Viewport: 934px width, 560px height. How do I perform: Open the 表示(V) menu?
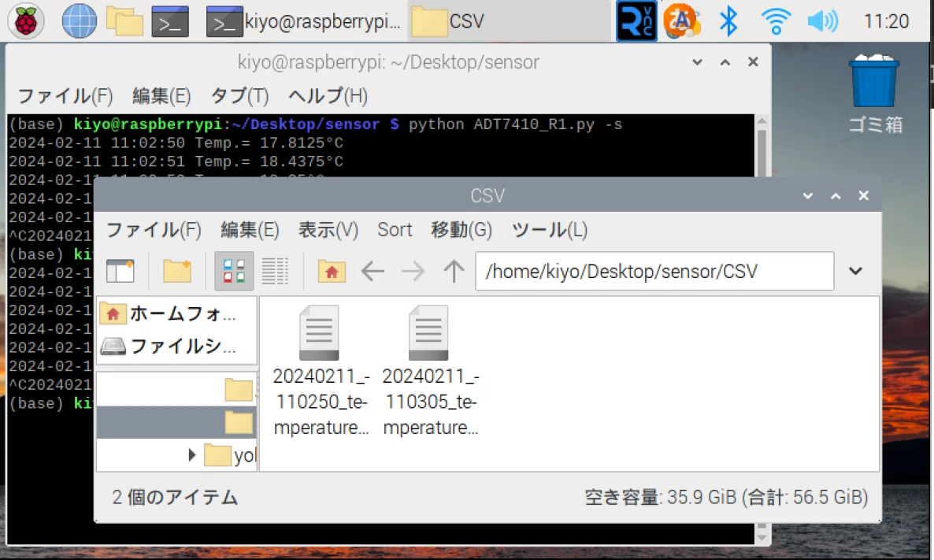pyautogui.click(x=328, y=230)
